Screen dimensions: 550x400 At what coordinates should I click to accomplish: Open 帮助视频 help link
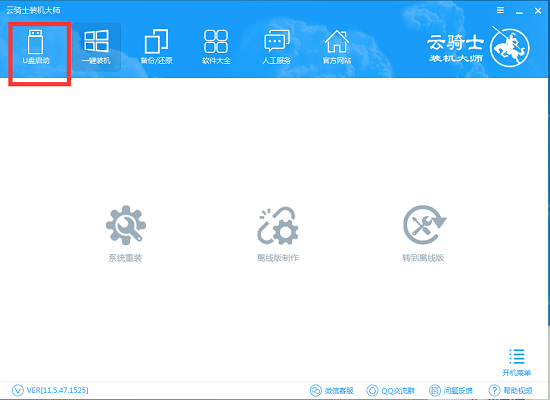coord(510,390)
